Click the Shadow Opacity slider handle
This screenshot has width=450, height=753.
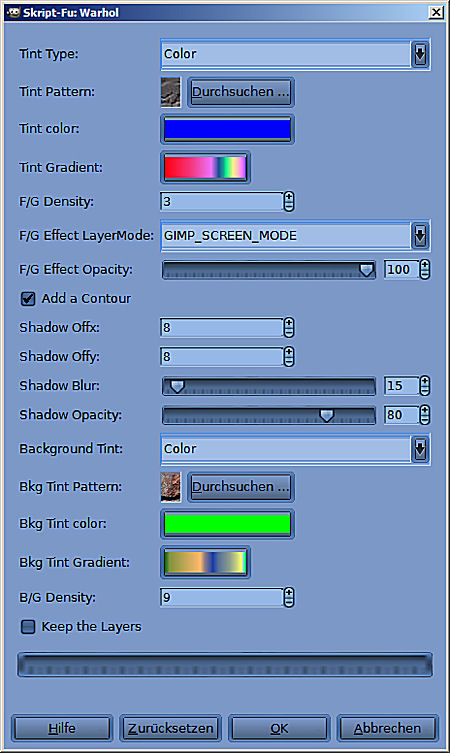pyautogui.click(x=327, y=415)
